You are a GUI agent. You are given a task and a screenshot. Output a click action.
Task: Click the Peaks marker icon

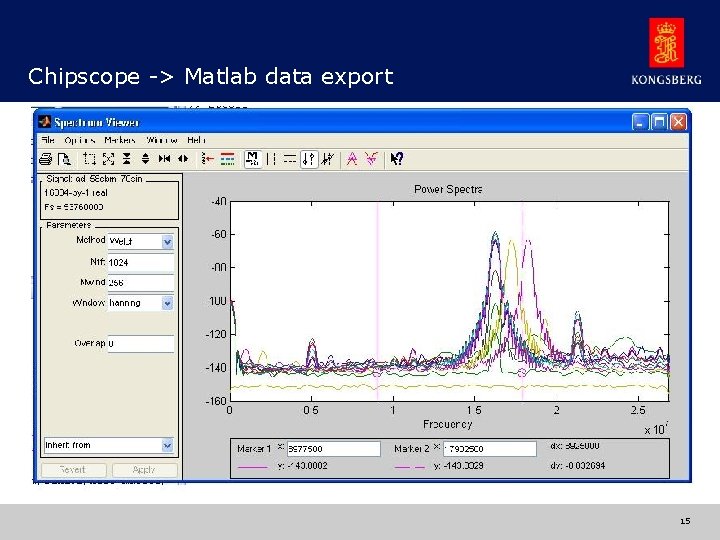[352, 159]
